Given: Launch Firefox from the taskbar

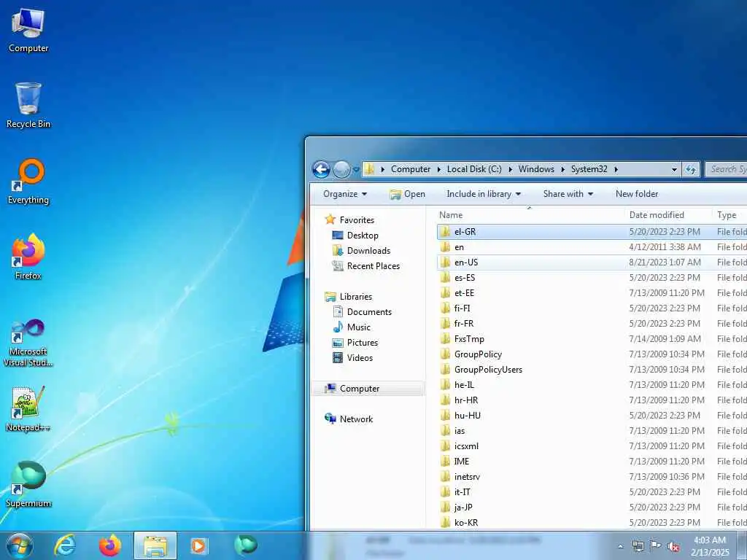Looking at the screenshot, I should click(x=110, y=545).
